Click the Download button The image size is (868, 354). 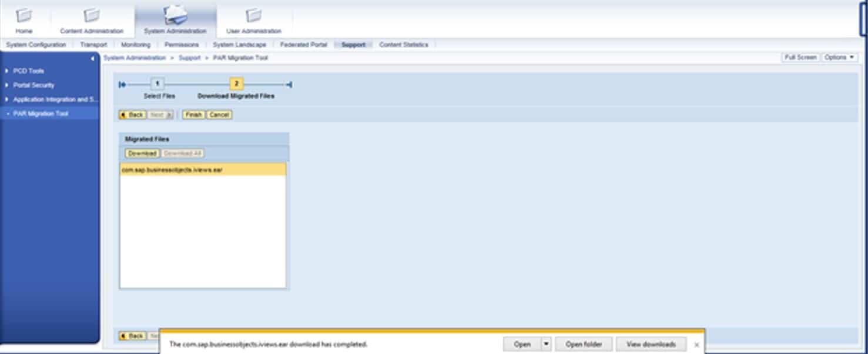point(142,153)
